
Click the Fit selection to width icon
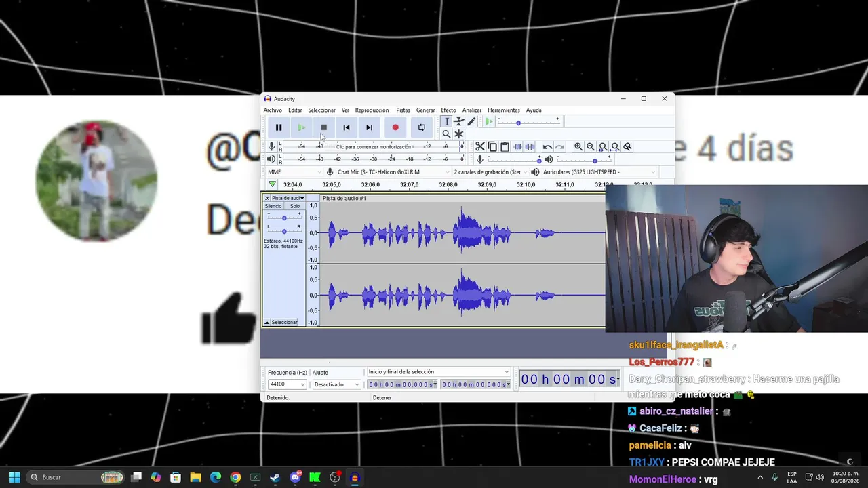(603, 146)
